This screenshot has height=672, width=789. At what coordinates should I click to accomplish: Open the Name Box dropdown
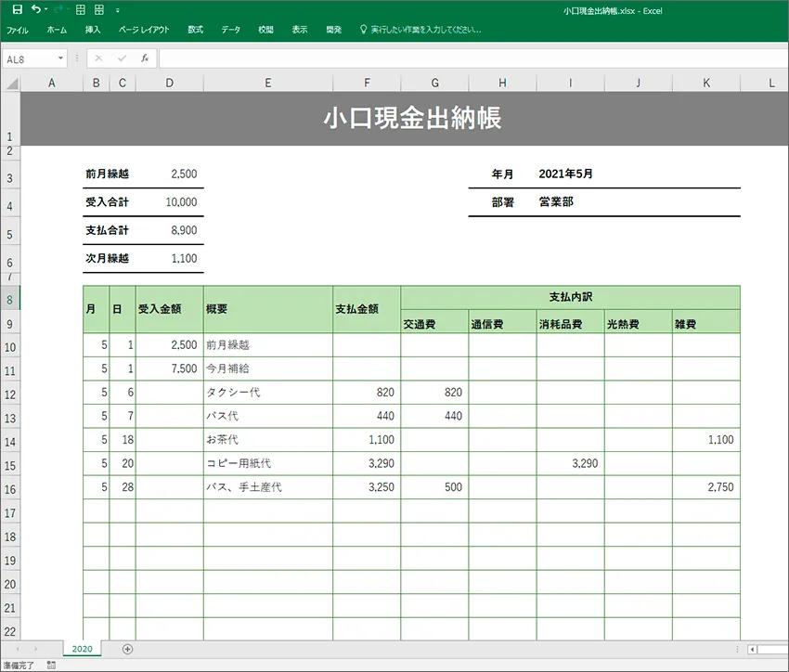tap(60, 57)
